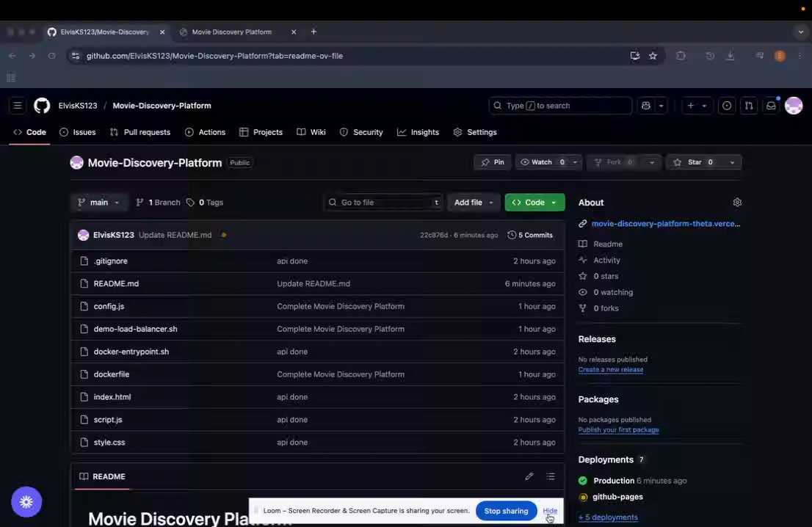The width and height of the screenshot is (812, 527).
Task: Click the Go to file search field
Action: click(384, 203)
